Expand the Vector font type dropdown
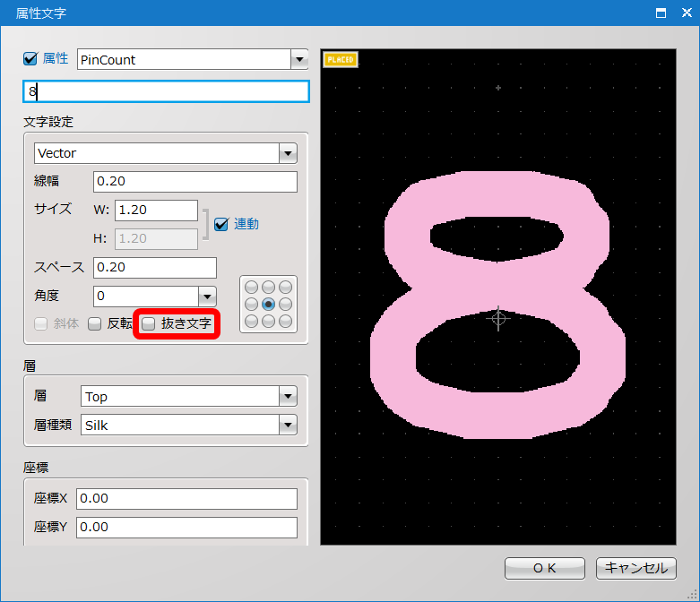The image size is (700, 602). pos(287,153)
